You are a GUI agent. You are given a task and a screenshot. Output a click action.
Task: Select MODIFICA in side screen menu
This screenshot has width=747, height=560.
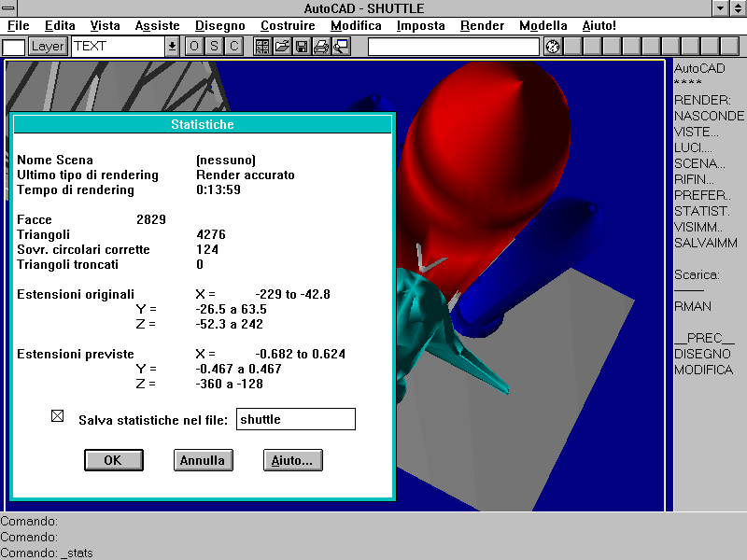(x=703, y=370)
